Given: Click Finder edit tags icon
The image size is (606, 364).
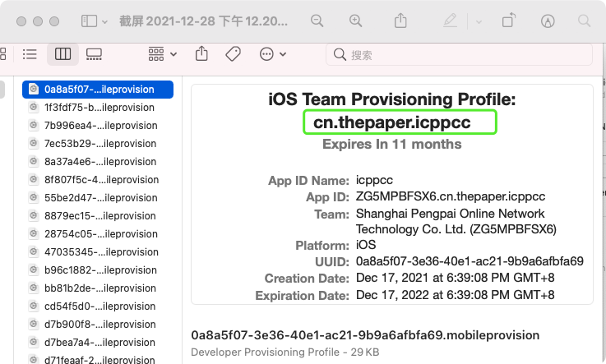Looking at the screenshot, I should [x=233, y=54].
